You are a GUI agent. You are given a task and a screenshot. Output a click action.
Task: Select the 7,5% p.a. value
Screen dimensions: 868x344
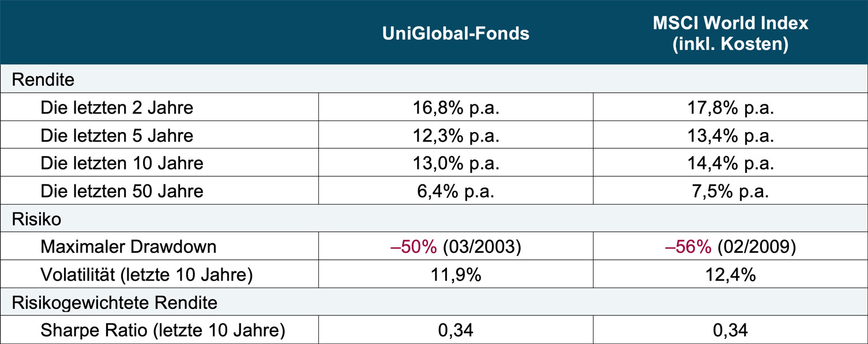731,191
